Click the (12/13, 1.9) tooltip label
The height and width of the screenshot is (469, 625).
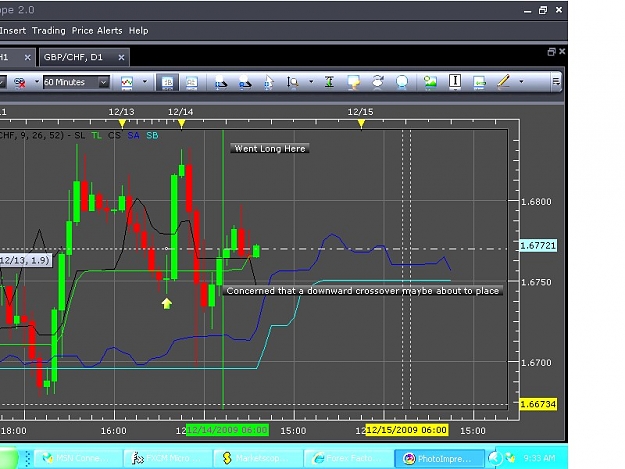pyautogui.click(x=26, y=261)
